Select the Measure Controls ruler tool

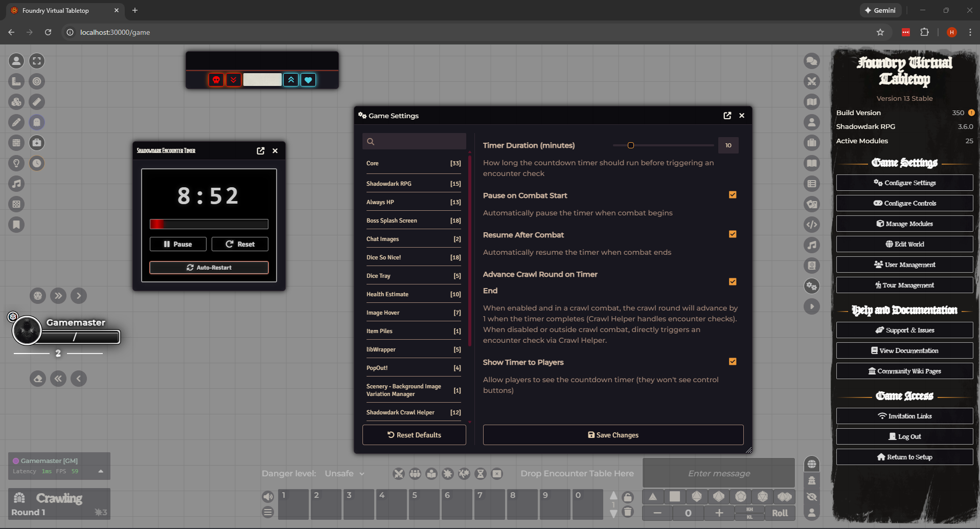click(16, 81)
